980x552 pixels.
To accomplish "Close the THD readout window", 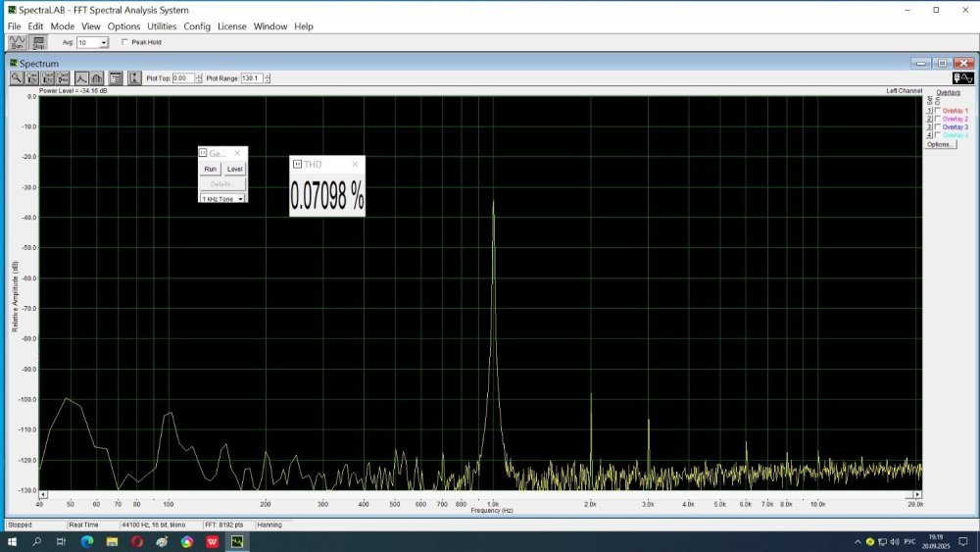I will click(356, 165).
